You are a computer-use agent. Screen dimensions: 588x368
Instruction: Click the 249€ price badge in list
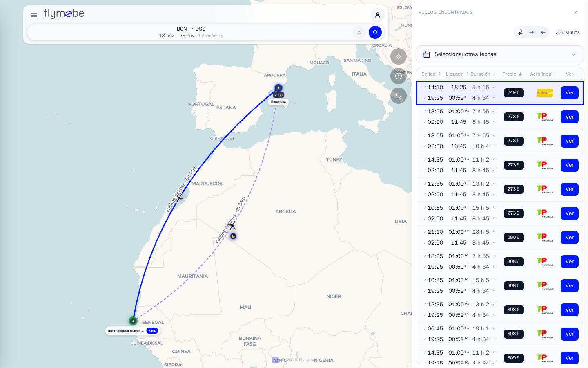click(514, 93)
